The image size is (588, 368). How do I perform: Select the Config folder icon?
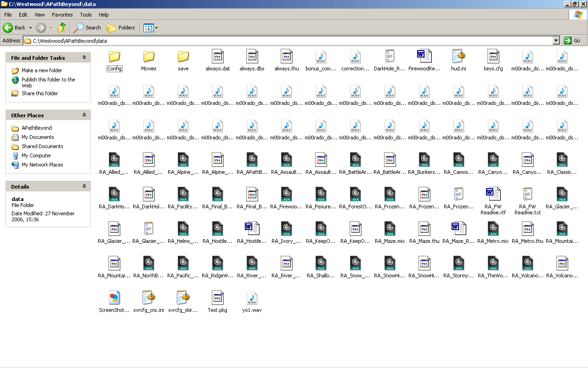coord(114,57)
